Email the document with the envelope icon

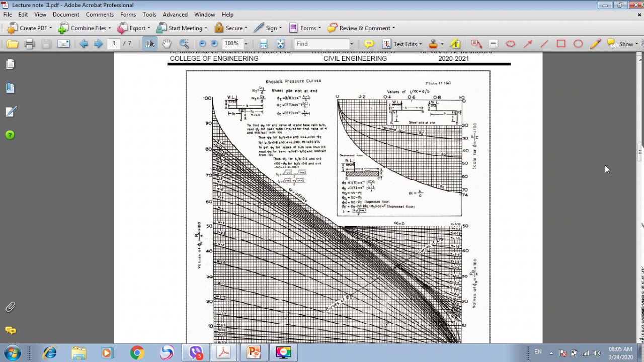pyautogui.click(x=63, y=44)
